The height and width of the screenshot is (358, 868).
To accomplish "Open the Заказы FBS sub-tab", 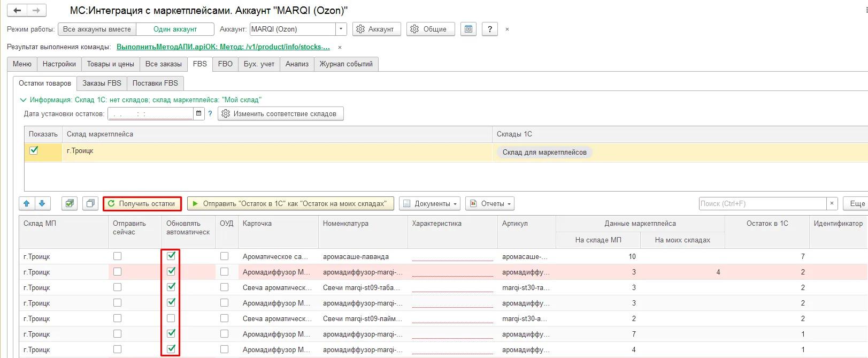I will coord(102,83).
